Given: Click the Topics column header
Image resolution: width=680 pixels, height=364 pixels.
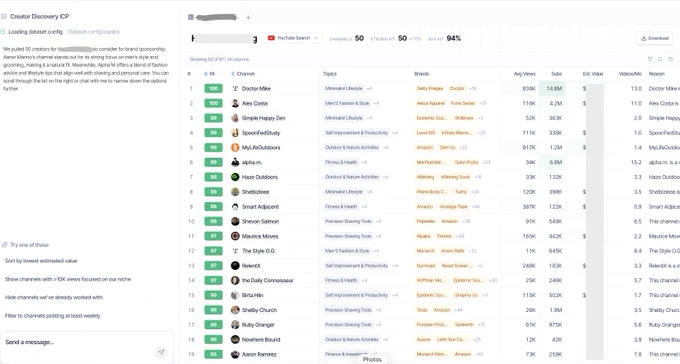Looking at the screenshot, I should [330, 74].
